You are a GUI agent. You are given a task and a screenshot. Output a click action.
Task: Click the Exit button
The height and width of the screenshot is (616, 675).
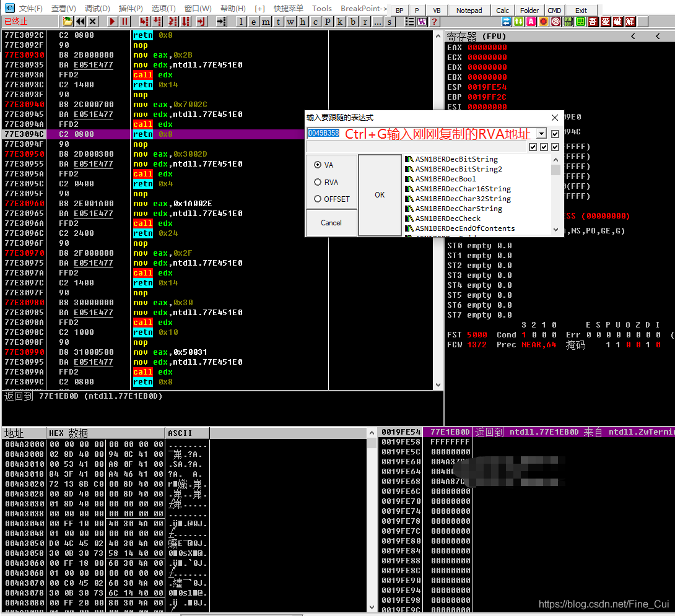click(581, 11)
